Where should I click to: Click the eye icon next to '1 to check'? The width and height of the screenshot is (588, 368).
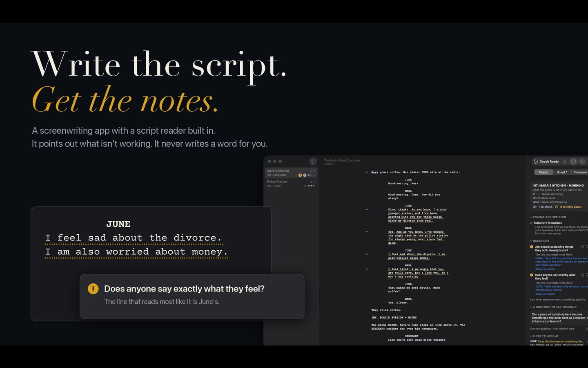tap(535, 207)
